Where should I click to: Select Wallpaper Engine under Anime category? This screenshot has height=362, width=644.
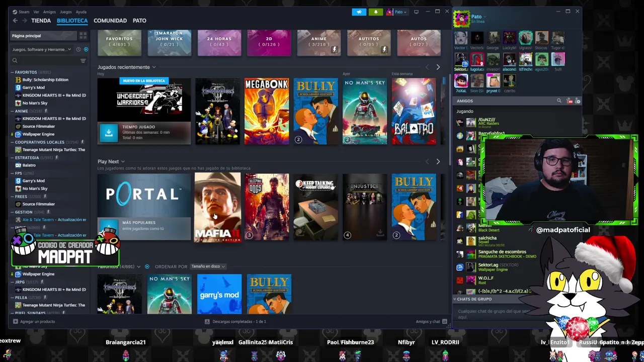(x=38, y=134)
